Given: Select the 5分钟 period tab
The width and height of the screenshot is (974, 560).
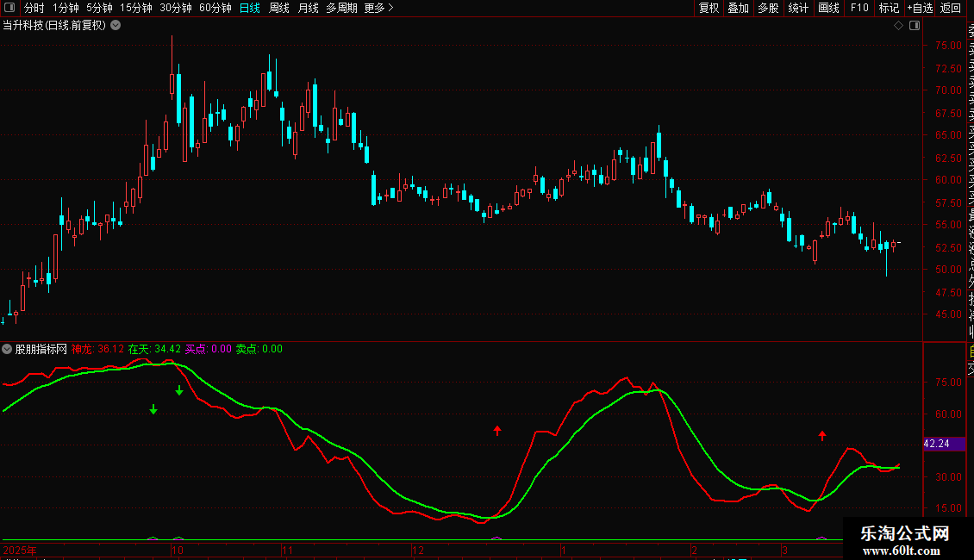Looking at the screenshot, I should [x=99, y=8].
